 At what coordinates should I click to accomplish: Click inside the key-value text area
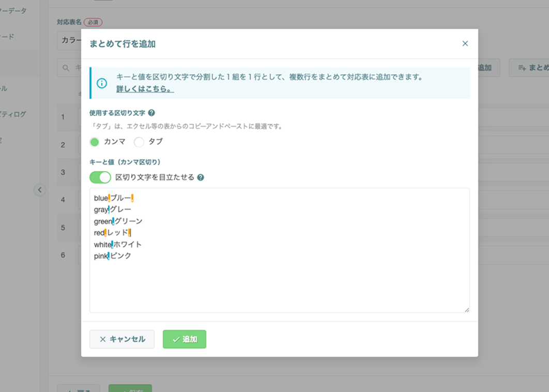(279, 250)
